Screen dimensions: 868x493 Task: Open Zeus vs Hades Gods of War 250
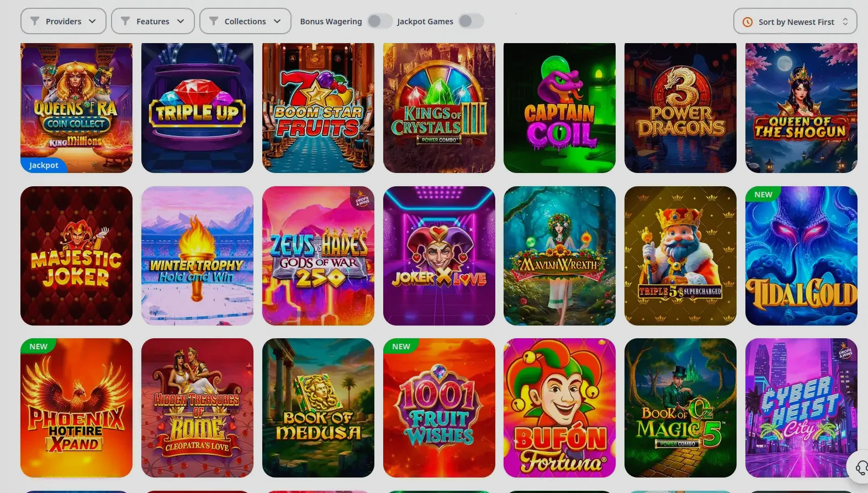318,256
